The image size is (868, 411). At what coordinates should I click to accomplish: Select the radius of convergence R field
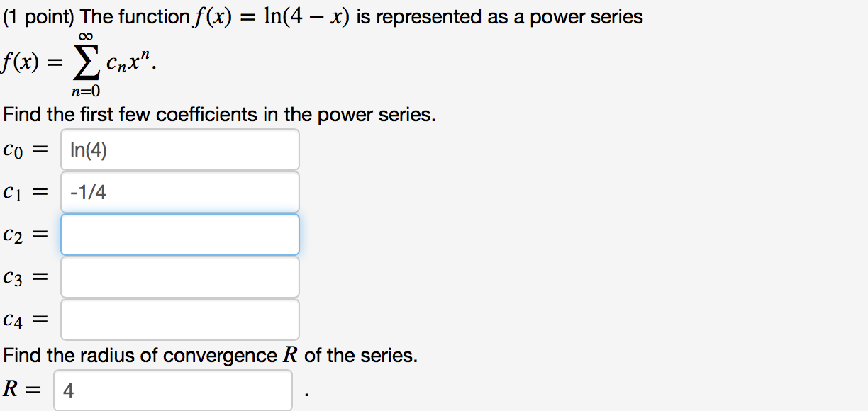point(172,390)
